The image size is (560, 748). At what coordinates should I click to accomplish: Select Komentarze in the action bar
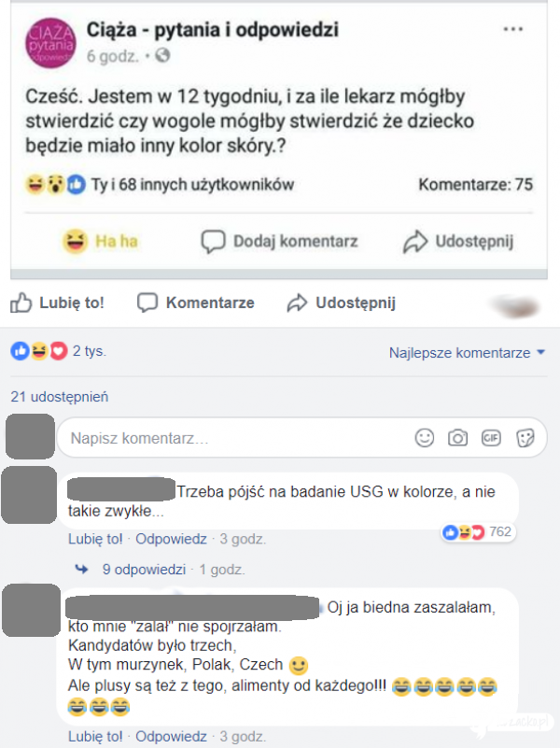click(196, 303)
